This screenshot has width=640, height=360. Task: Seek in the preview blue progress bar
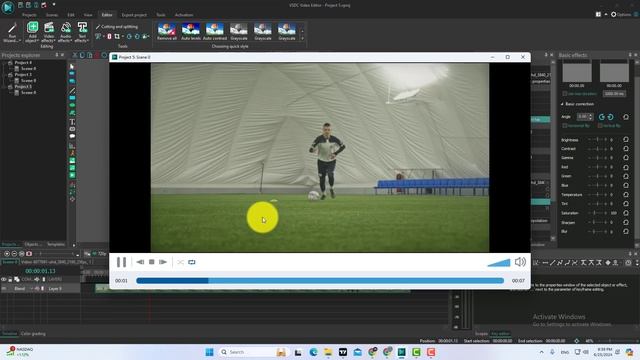[320, 281]
